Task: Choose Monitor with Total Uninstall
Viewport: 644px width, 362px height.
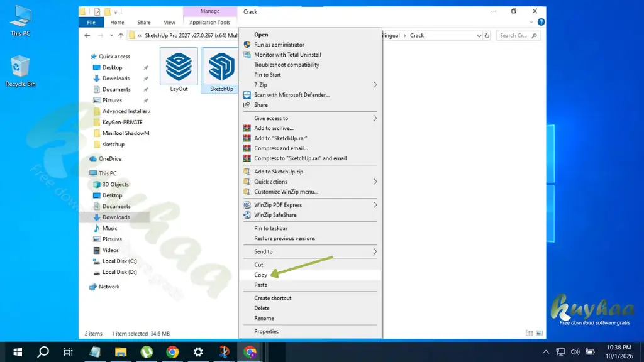Action: pos(287,55)
